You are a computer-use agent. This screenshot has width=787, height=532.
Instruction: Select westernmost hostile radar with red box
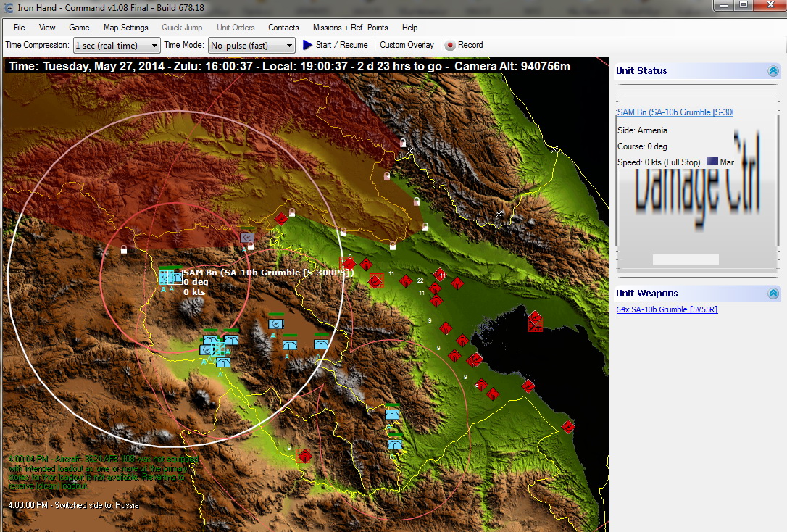click(x=347, y=262)
